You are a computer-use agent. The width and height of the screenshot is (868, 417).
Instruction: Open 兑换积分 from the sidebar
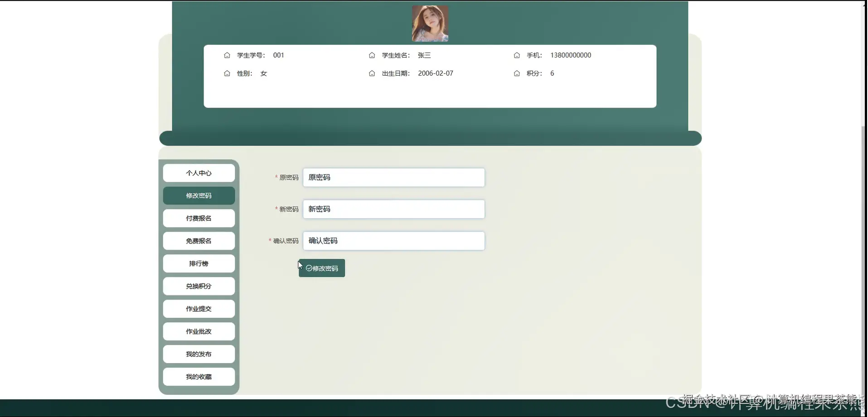pos(199,286)
